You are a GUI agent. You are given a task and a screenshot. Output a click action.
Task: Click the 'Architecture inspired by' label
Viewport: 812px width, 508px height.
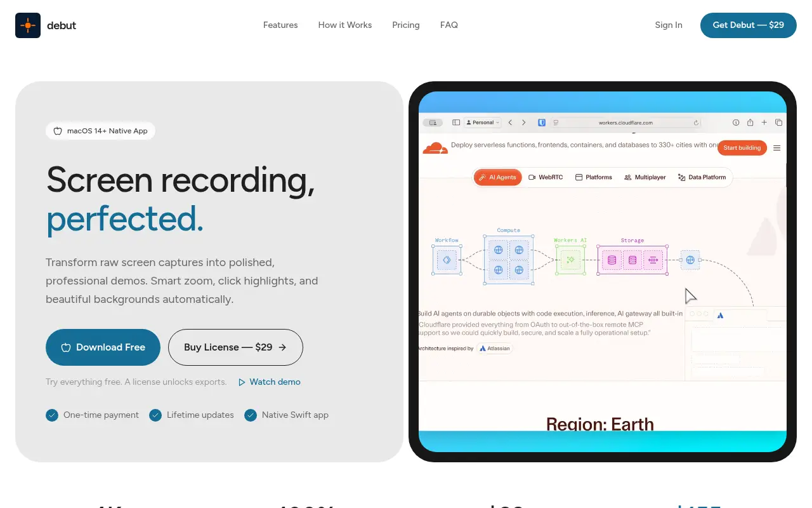446,349
